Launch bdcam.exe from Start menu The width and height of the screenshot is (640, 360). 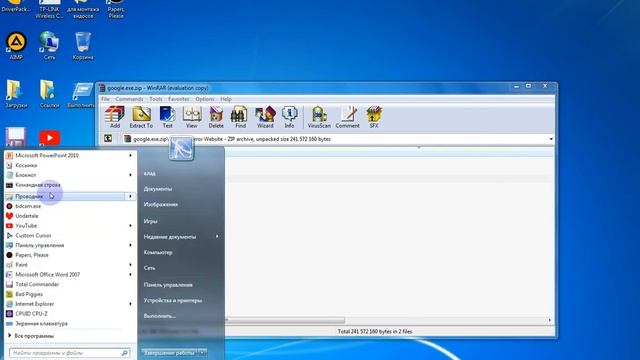[x=70, y=206]
